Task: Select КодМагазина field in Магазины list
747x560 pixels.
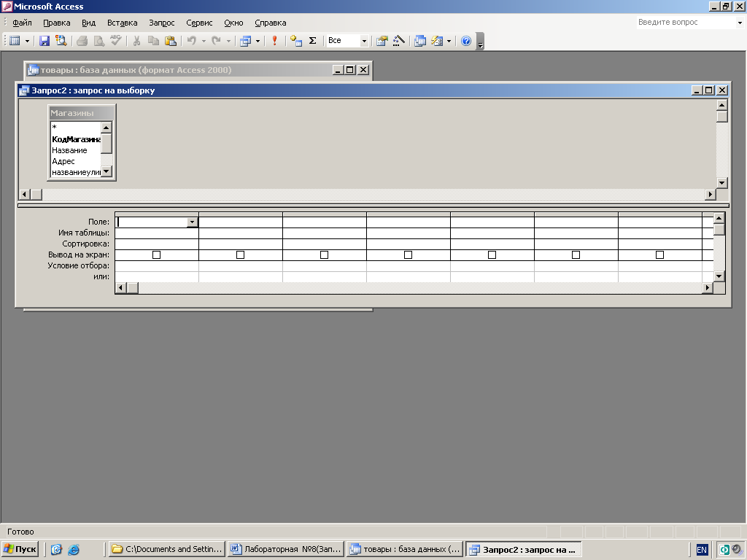Action: [x=75, y=139]
